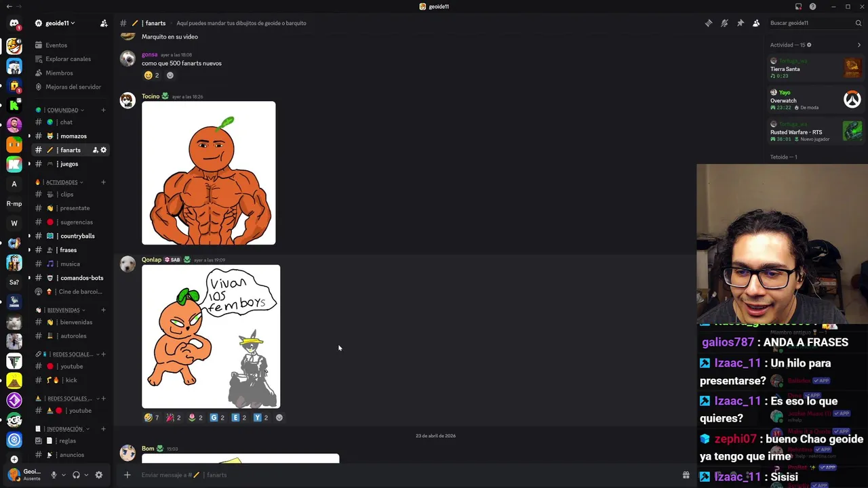Image resolution: width=868 pixels, height=488 pixels.
Task: Open the autoroles channel
Action: tap(71, 336)
